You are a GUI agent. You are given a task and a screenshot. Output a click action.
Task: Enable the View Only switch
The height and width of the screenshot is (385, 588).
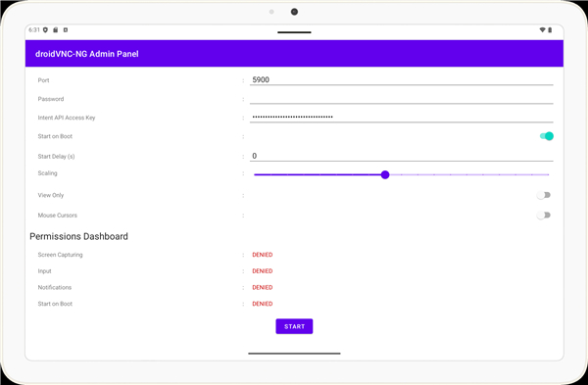point(543,195)
